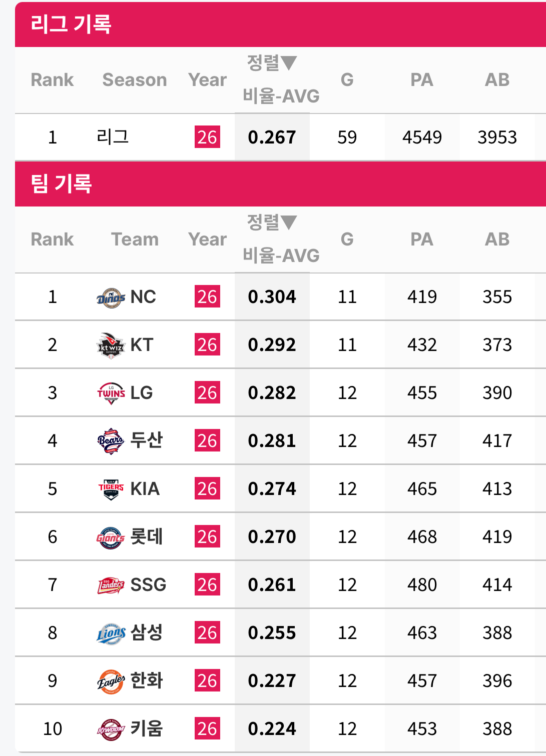Click the Kiwoom Heroes team logo

coord(111,729)
